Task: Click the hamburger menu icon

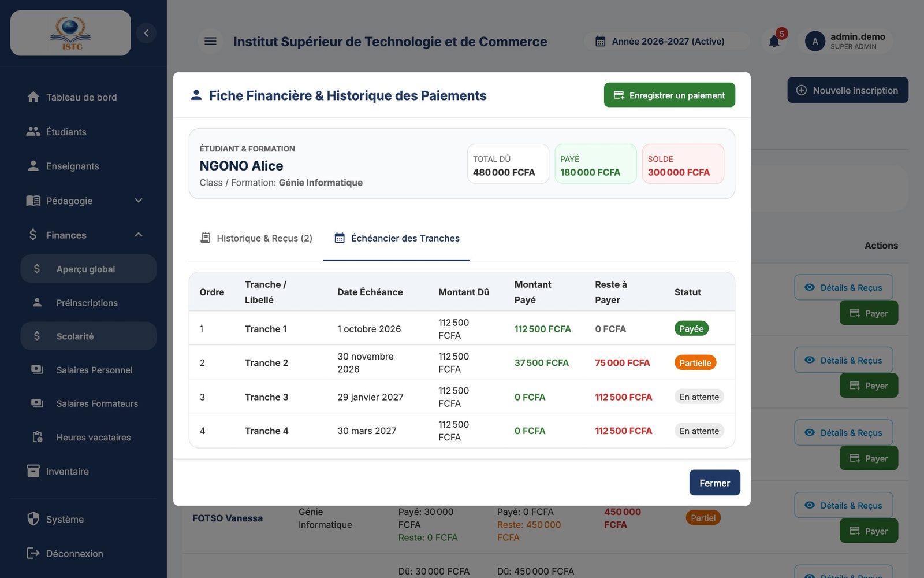Action: 210,41
